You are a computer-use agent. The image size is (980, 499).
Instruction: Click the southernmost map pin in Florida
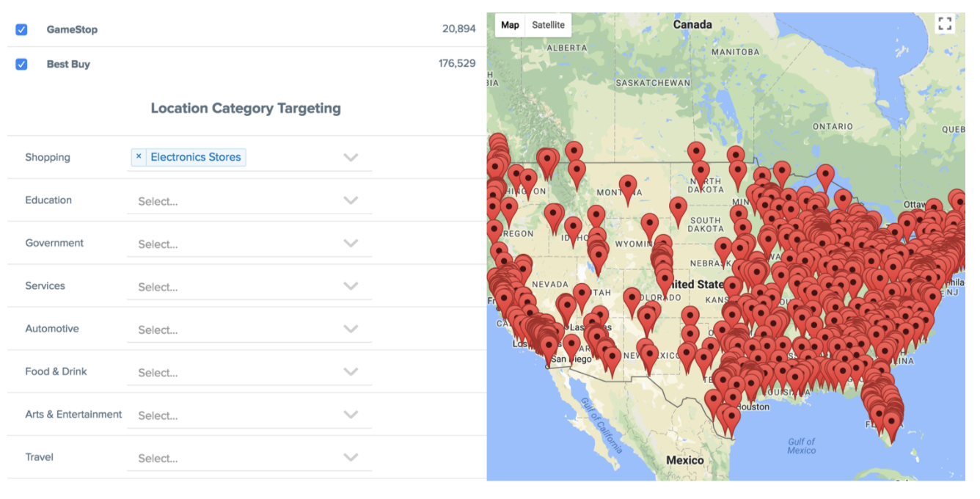pos(891,424)
